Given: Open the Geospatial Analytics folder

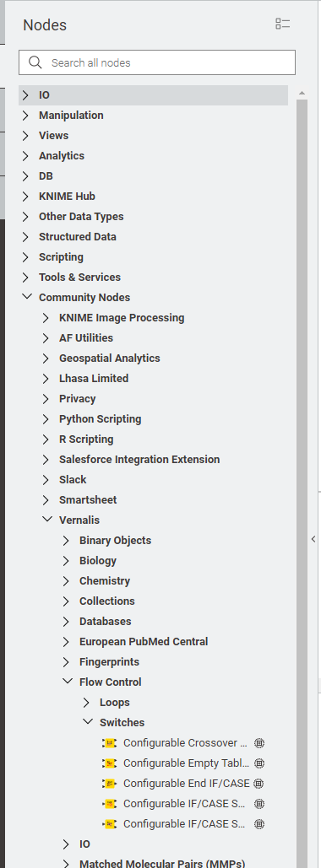Looking at the screenshot, I should point(110,359).
